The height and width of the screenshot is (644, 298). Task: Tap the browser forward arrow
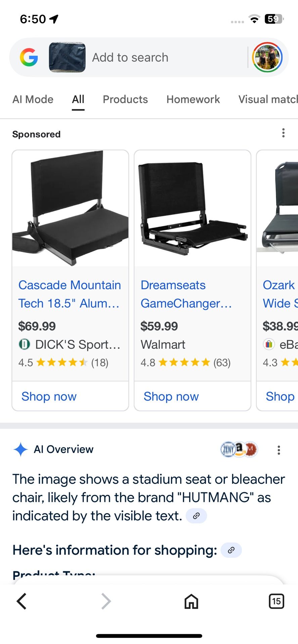[106, 601]
